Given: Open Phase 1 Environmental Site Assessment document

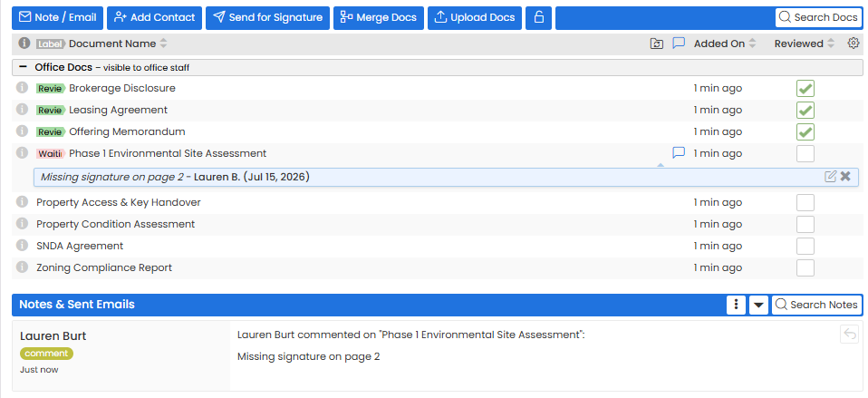Looking at the screenshot, I should tap(168, 153).
